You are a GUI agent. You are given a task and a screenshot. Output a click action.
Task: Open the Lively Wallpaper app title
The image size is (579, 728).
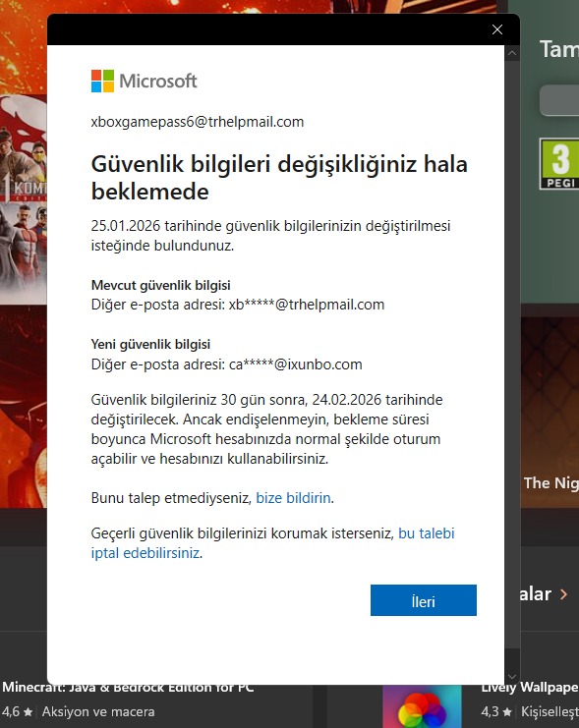tap(530, 687)
